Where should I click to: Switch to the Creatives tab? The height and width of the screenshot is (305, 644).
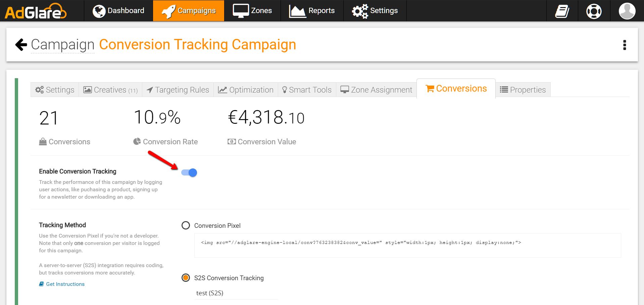110,90
